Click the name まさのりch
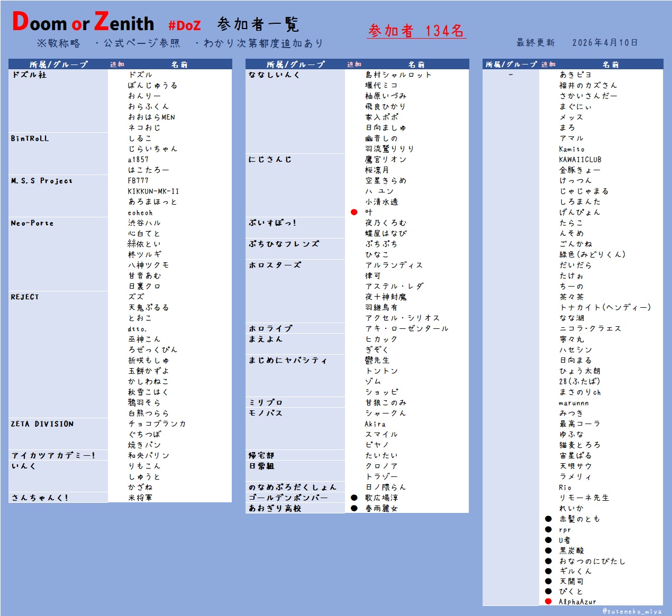 [x=580, y=392]
